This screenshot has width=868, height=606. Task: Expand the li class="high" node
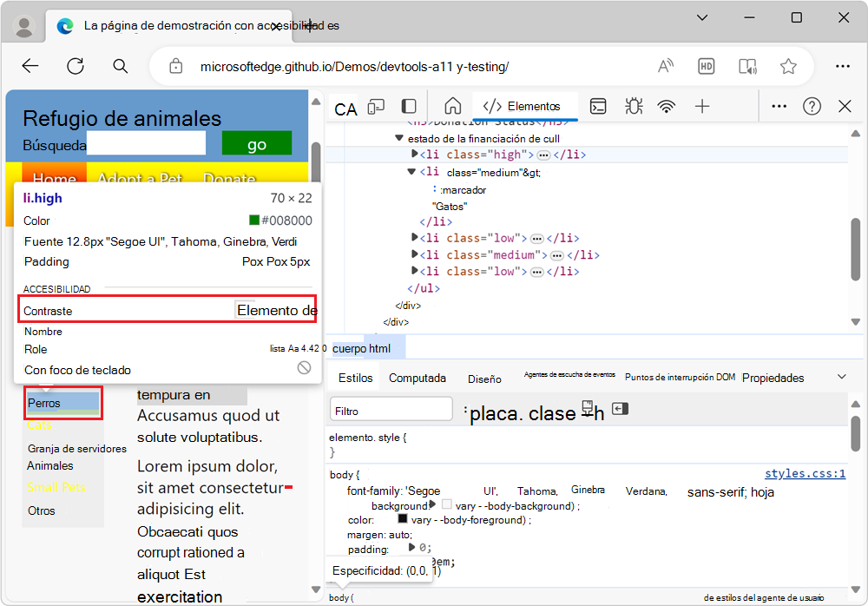tap(414, 154)
